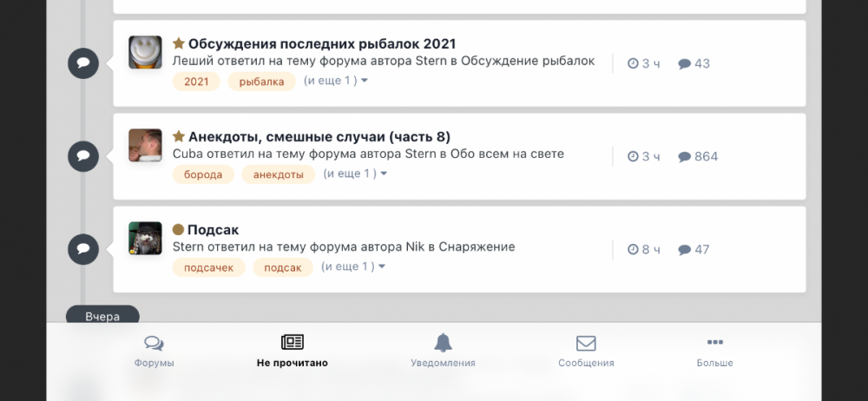Screen dimensions: 868x401
Task: Click comment bubble icon for Анекдоты row
Action: coord(83,156)
